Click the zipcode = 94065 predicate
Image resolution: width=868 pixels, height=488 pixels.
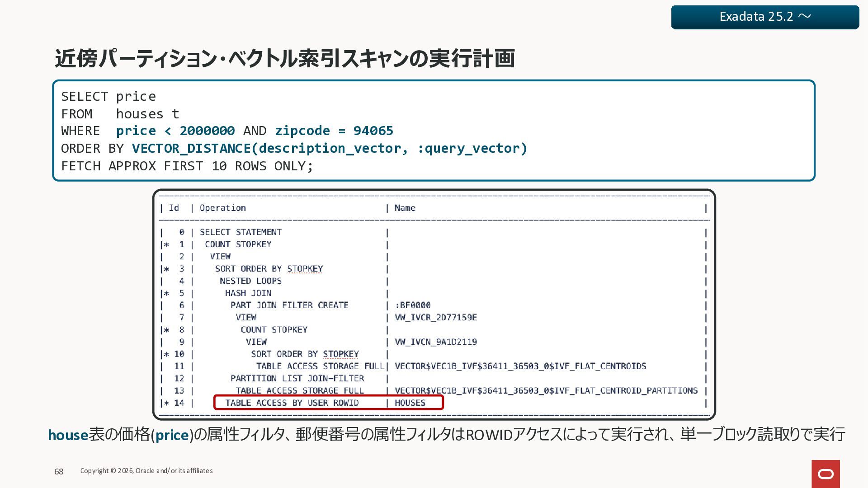[334, 131]
